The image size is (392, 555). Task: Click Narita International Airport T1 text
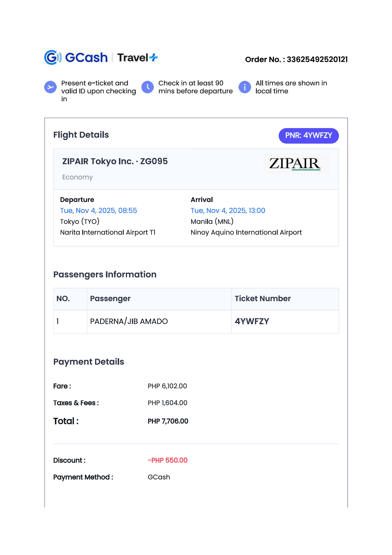pos(107,232)
